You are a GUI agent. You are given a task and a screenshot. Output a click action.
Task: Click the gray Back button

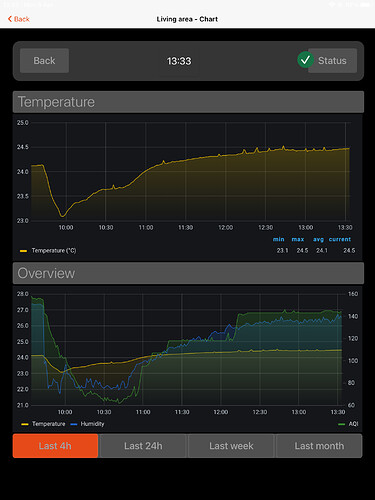tap(44, 61)
